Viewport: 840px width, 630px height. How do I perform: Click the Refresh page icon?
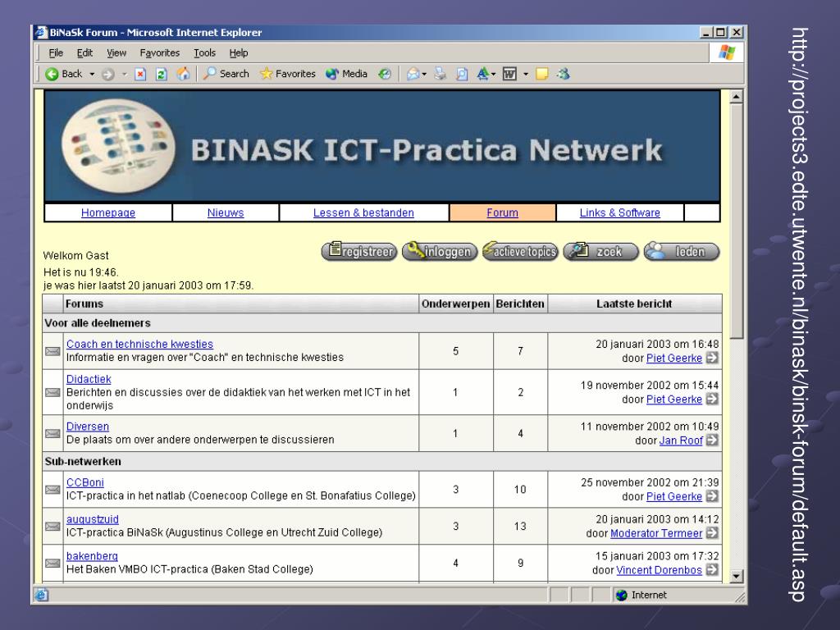pyautogui.click(x=162, y=74)
